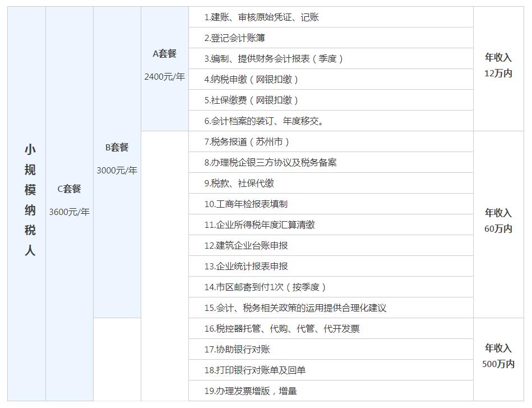532x408 pixels.
Task: Click row 7.税务报道(苏州市)
Action: 331,141
